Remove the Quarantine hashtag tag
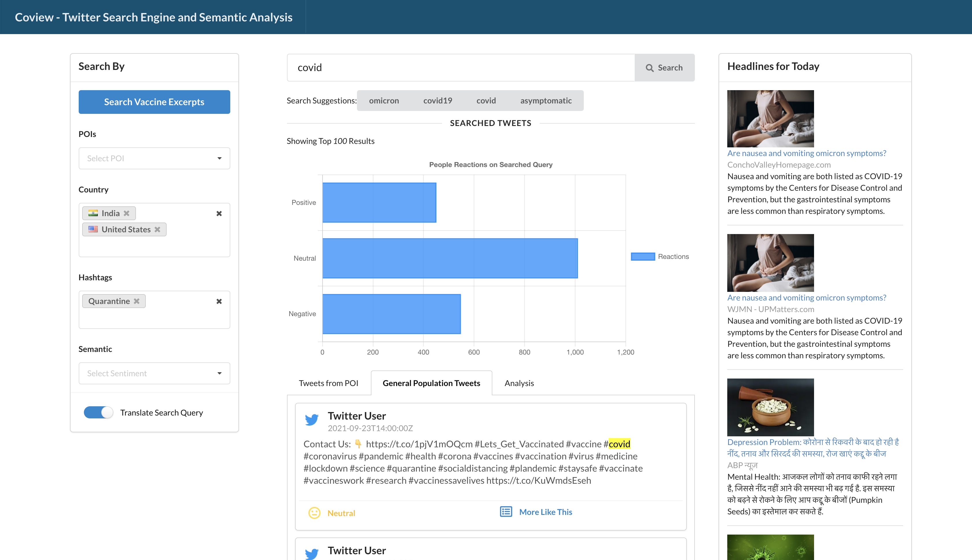The height and width of the screenshot is (560, 972). (x=137, y=301)
